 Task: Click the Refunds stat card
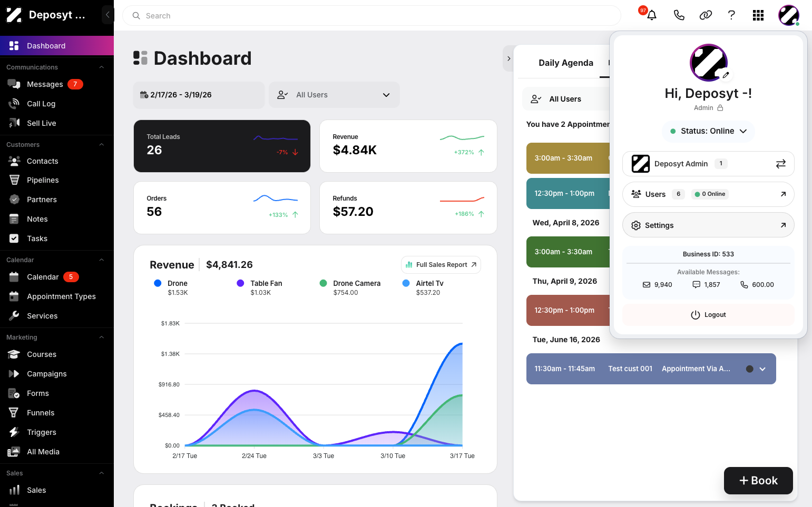pos(408,207)
